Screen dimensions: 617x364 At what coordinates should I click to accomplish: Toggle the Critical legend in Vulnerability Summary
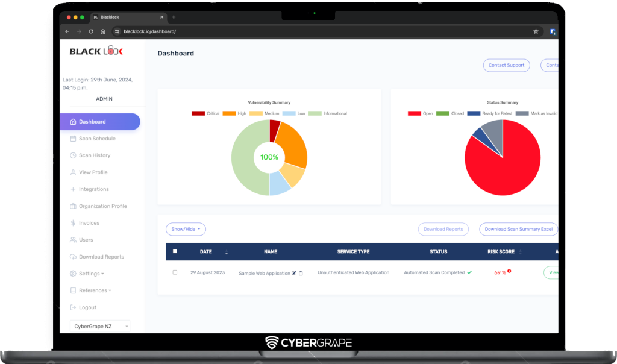tap(198, 113)
